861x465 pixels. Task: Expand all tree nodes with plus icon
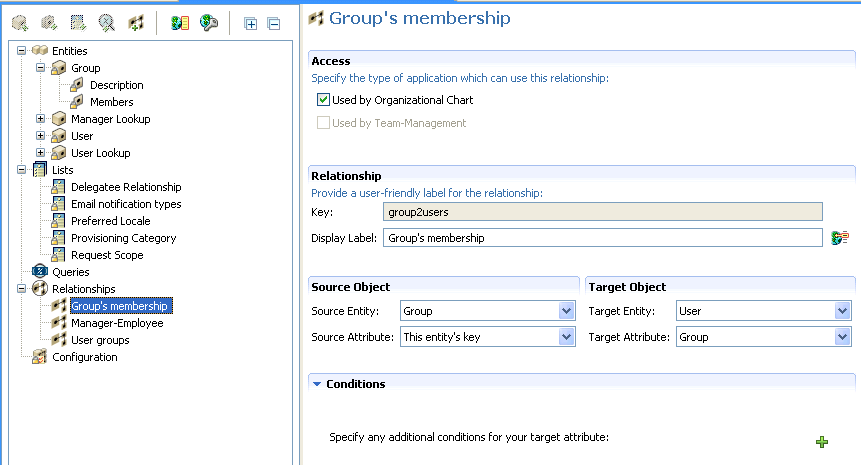pos(251,23)
